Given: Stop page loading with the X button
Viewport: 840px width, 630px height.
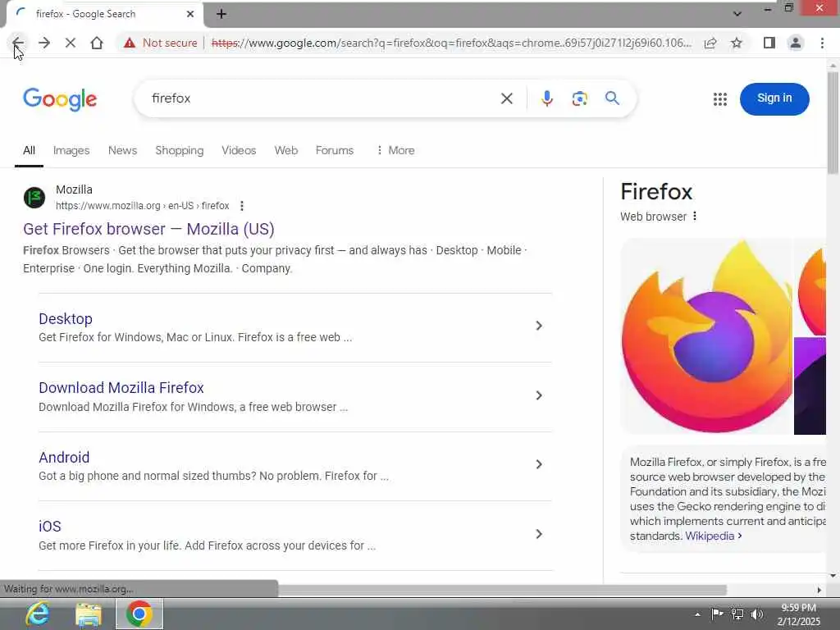Looking at the screenshot, I should (71, 43).
